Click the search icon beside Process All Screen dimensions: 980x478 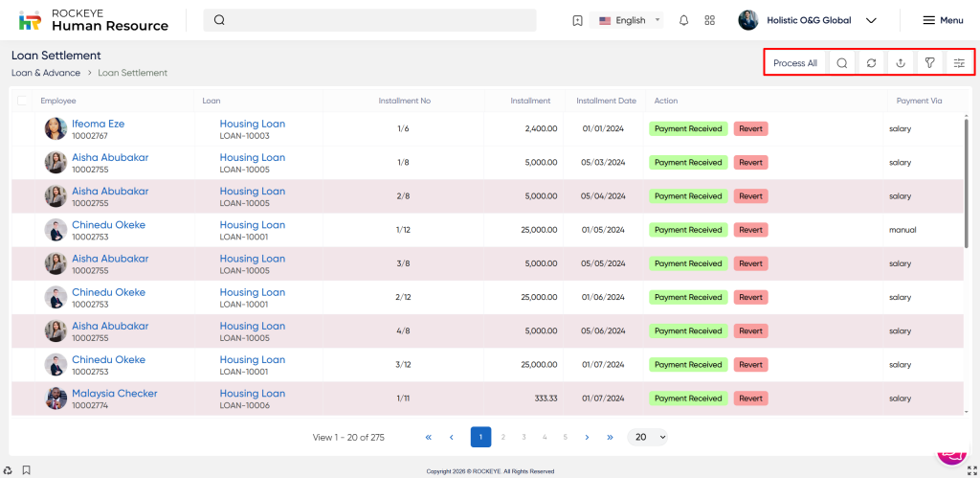tap(842, 63)
